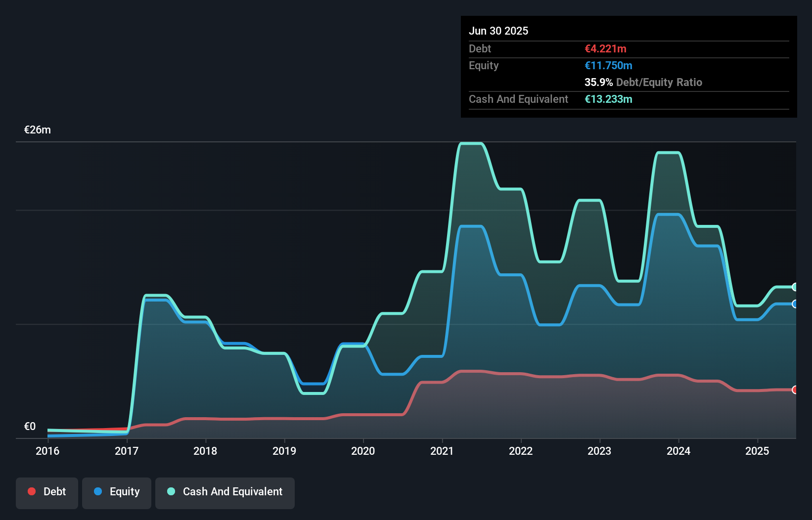Click the €4.221m Debt value link
The height and width of the screenshot is (520, 812).
pyautogui.click(x=605, y=49)
